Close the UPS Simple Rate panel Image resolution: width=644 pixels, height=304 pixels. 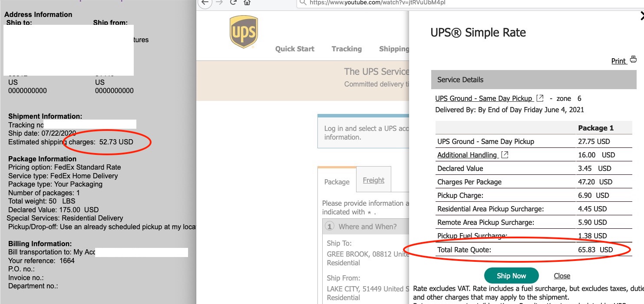(642, 17)
